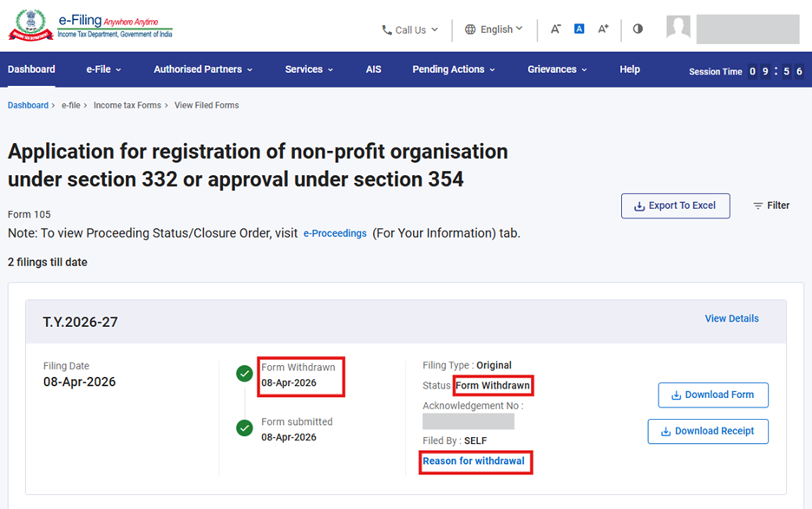Viewport: 812px width, 509px height.
Task: Open the Filter options
Action: coord(770,206)
